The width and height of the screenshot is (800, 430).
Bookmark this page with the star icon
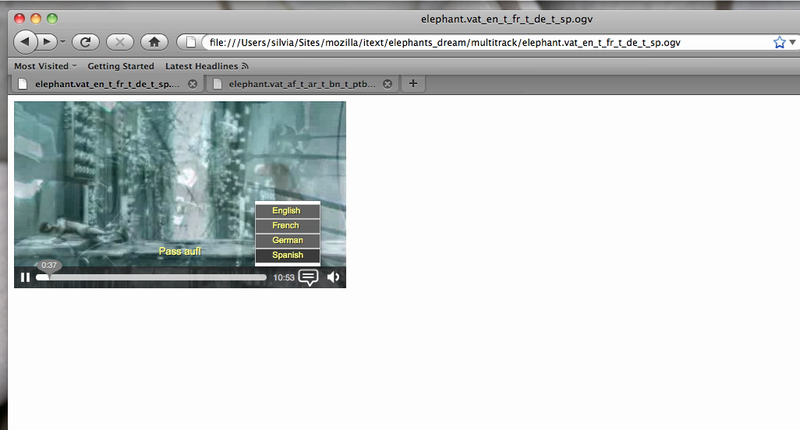coord(779,42)
